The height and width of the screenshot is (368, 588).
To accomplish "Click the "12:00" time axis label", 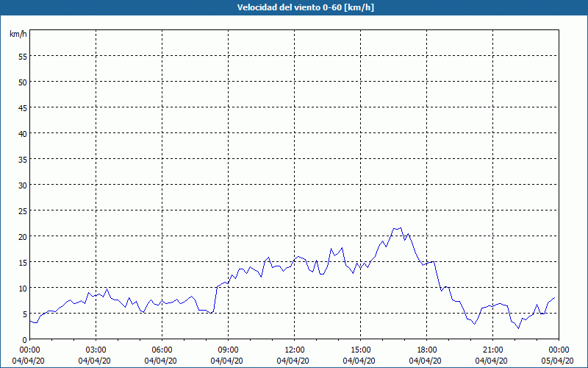I will pos(295,350).
